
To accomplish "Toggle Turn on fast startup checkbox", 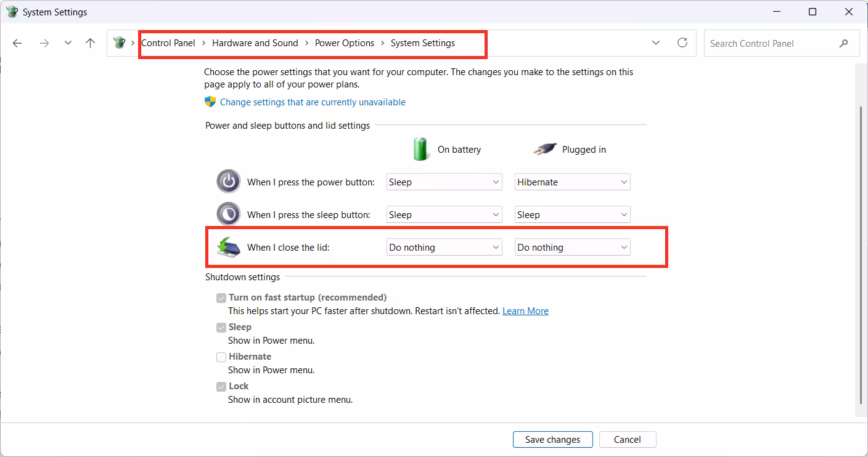I will [221, 297].
